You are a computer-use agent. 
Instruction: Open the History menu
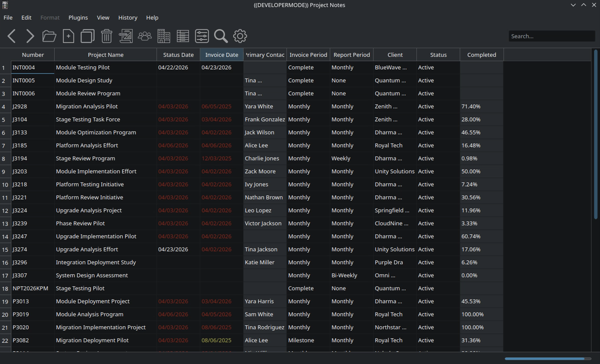coord(128,18)
